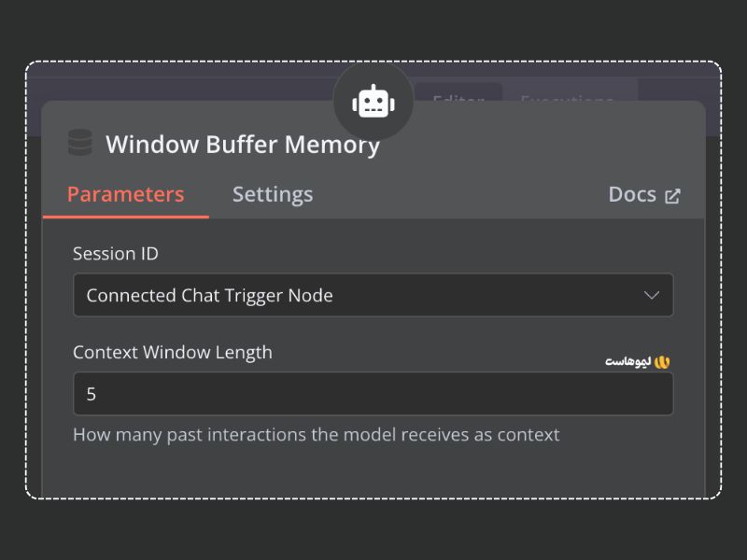Click the database memory icon beside the title
The height and width of the screenshot is (560, 747).
coord(80,144)
